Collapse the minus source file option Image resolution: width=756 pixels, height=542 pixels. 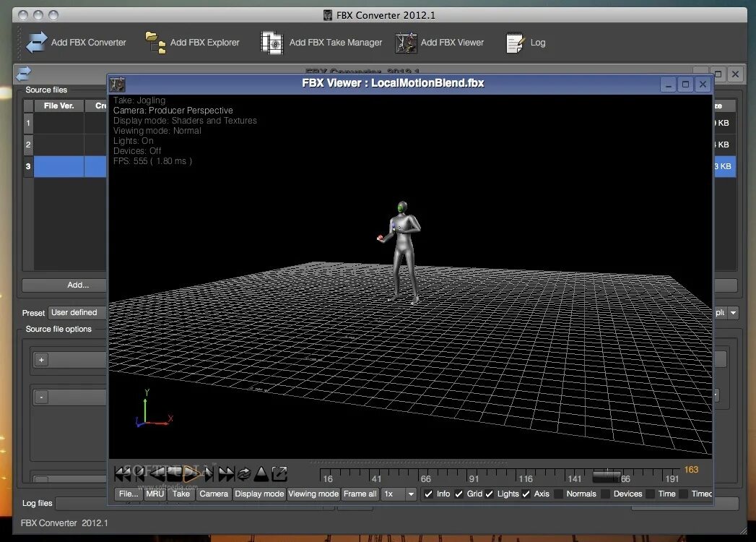click(41, 397)
